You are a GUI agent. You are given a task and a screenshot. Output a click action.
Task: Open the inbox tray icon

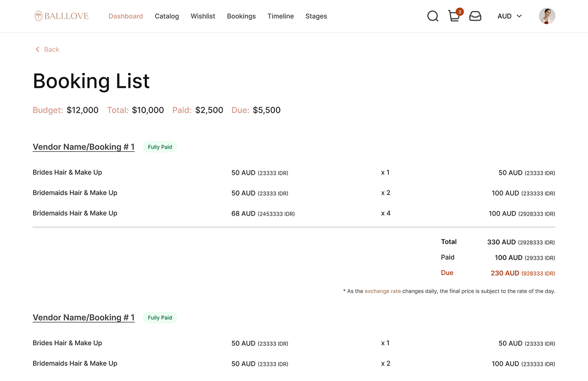475,16
